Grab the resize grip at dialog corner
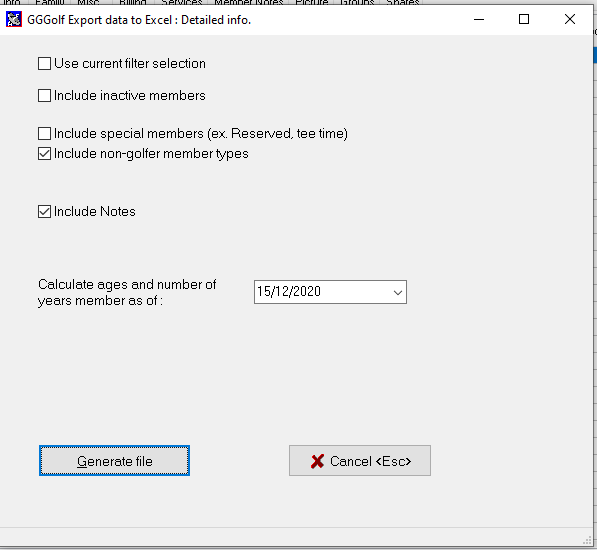The image size is (597, 550). tap(587, 540)
